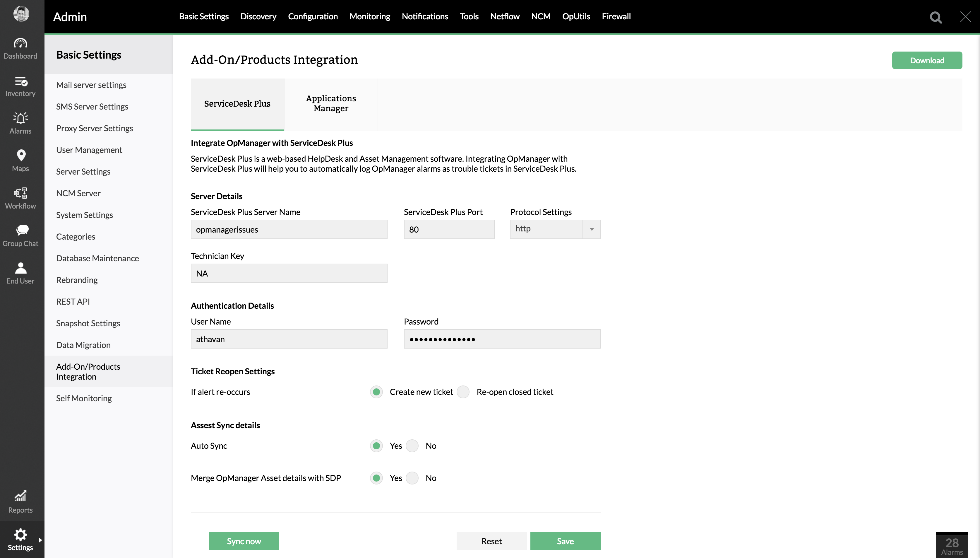980x558 pixels.
Task: Expand the Settings gear flyout arrow
Action: [x=40, y=540]
